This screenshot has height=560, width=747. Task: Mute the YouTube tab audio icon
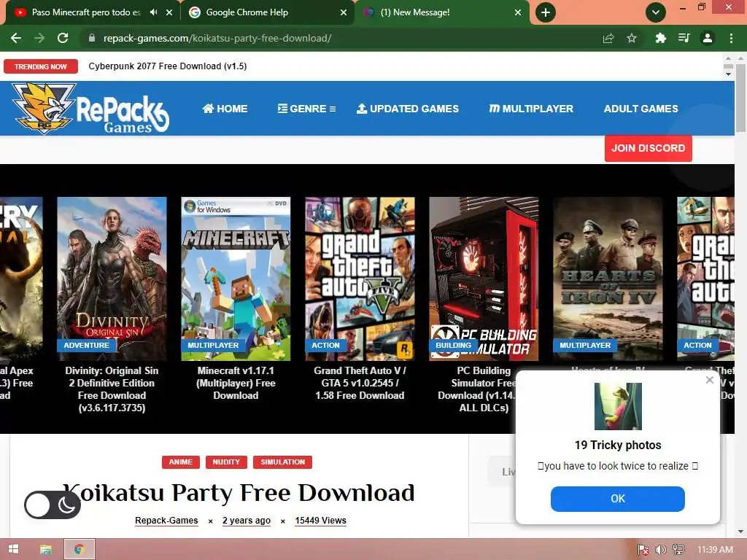tap(153, 12)
